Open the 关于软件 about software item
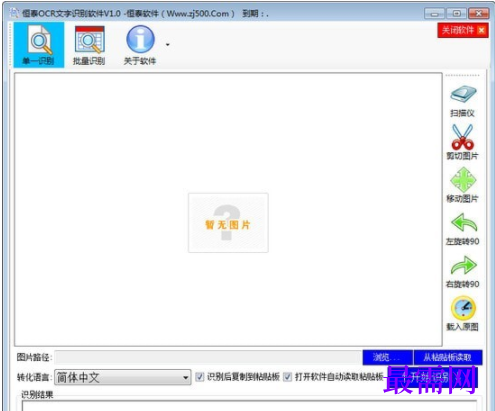Screen dimensions: 495x411 tap(140, 45)
